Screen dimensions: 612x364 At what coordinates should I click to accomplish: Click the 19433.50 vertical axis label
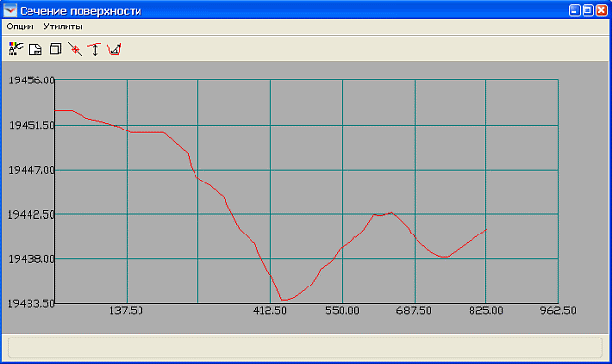pyautogui.click(x=31, y=303)
